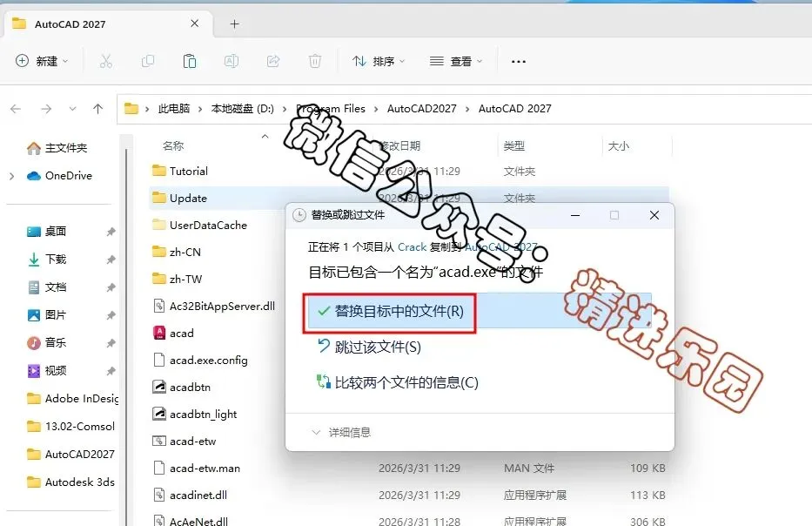
Task: Open OneDrive in the sidebar
Action: click(59, 176)
